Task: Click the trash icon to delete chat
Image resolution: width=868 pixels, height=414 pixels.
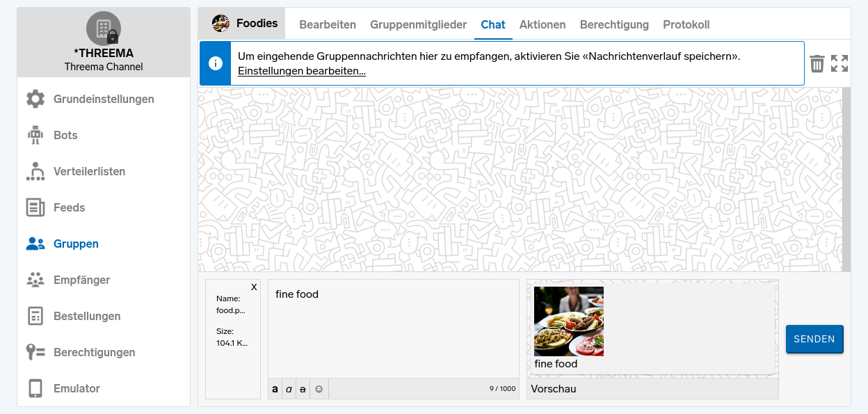Action: click(x=817, y=63)
